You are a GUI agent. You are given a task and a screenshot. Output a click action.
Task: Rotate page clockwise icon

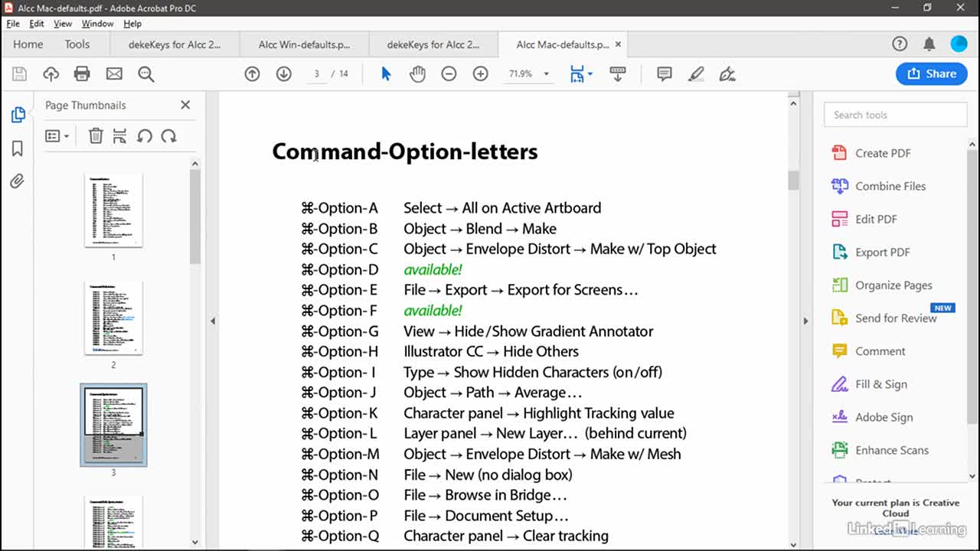click(168, 136)
